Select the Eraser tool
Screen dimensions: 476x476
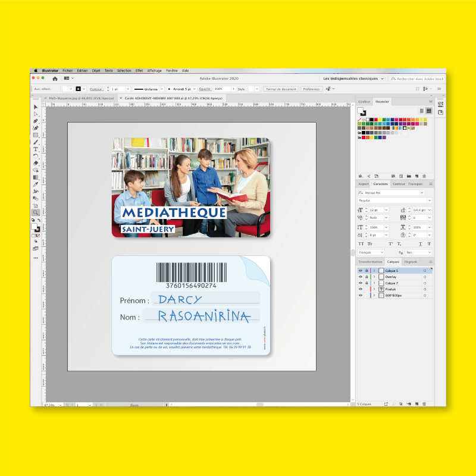point(36,163)
